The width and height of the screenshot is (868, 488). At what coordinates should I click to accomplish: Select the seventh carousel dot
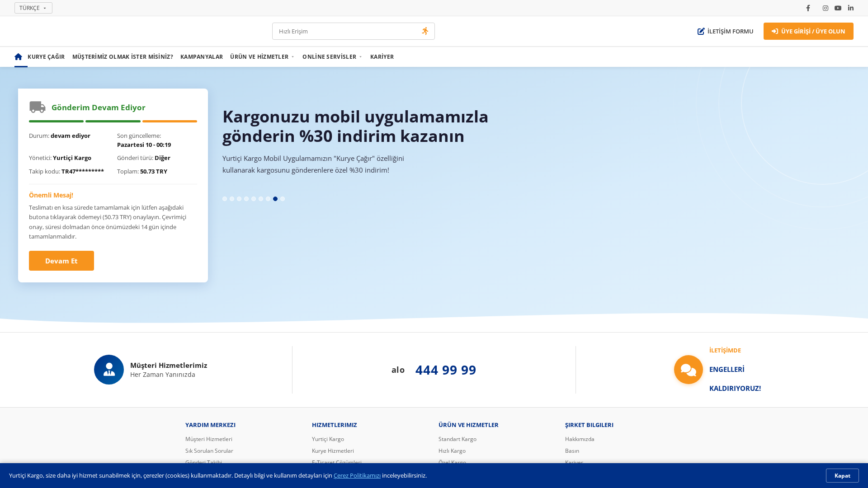click(x=268, y=199)
